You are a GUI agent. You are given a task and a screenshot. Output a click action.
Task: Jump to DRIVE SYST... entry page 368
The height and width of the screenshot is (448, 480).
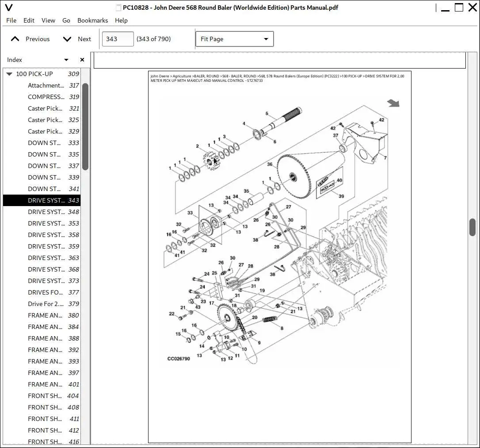click(x=42, y=269)
